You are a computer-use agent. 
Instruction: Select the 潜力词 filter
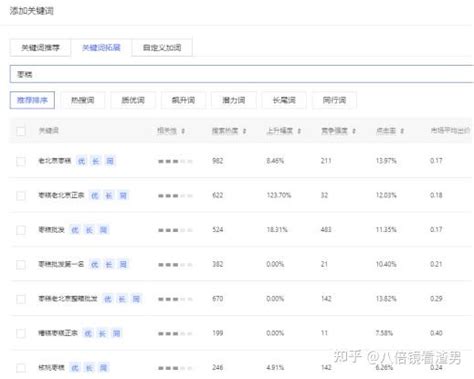[x=234, y=100]
